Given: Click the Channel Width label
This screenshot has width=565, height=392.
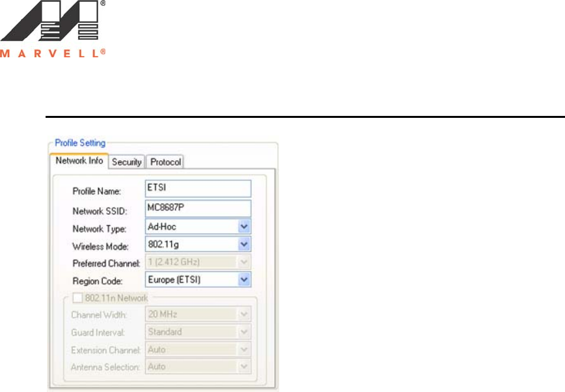Looking at the screenshot, I should pyautogui.click(x=99, y=315).
